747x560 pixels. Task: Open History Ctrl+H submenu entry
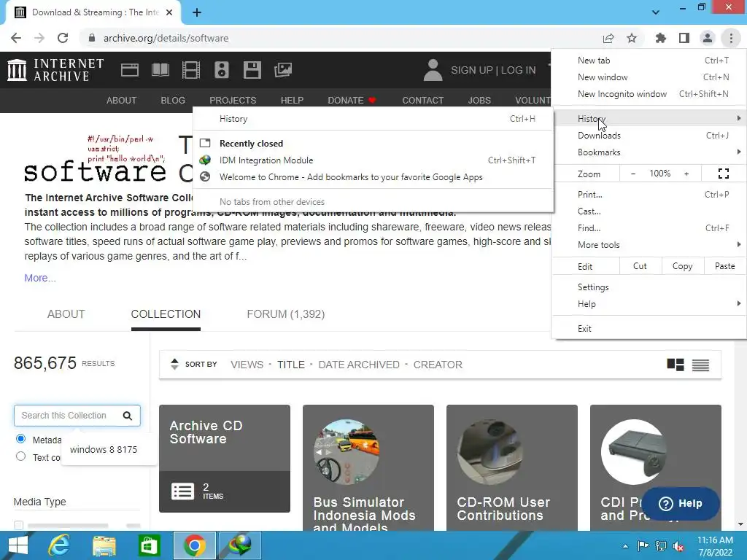click(373, 119)
